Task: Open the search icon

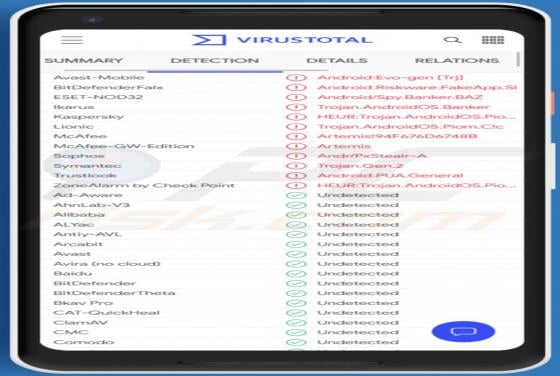Action: 452,40
